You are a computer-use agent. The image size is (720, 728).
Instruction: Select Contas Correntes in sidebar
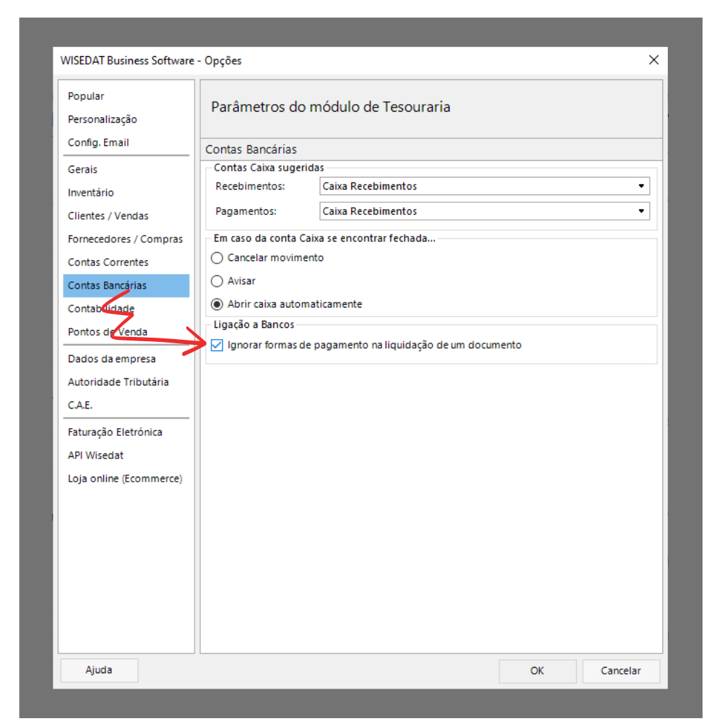point(108,262)
